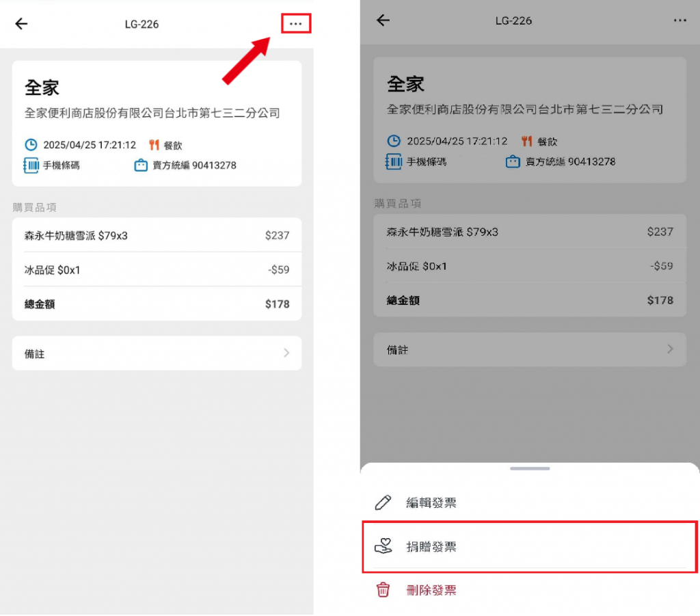Grab the bottom sheet drag handle
Image resolution: width=700 pixels, height=616 pixels.
[530, 469]
